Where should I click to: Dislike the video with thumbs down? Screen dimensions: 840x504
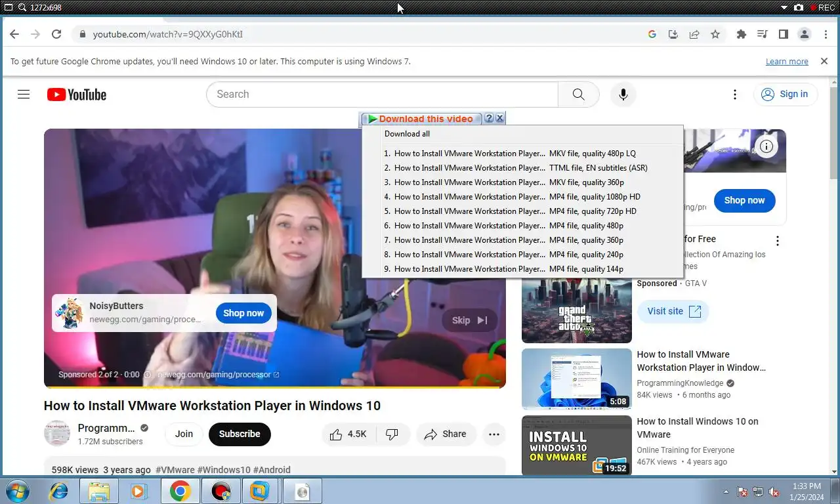(392, 434)
